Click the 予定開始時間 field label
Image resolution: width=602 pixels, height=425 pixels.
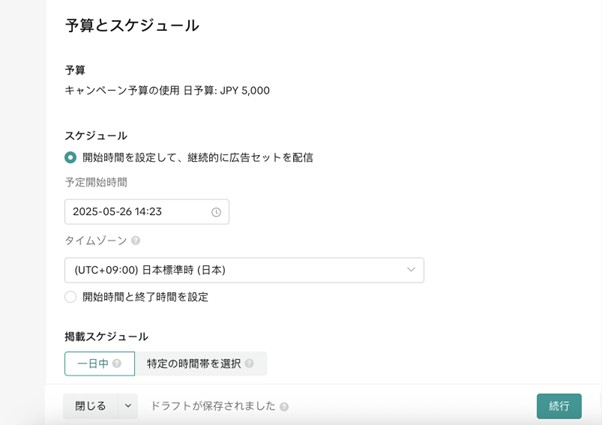pyautogui.click(x=96, y=182)
